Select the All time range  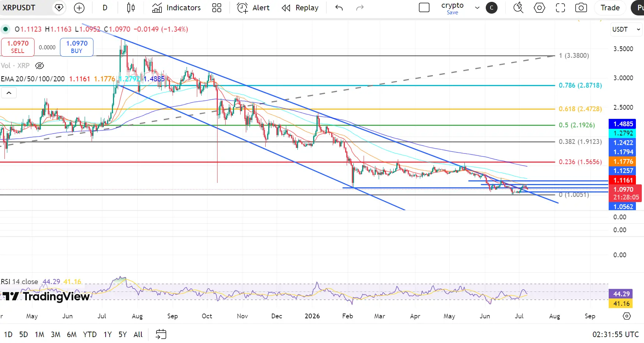[138, 335]
